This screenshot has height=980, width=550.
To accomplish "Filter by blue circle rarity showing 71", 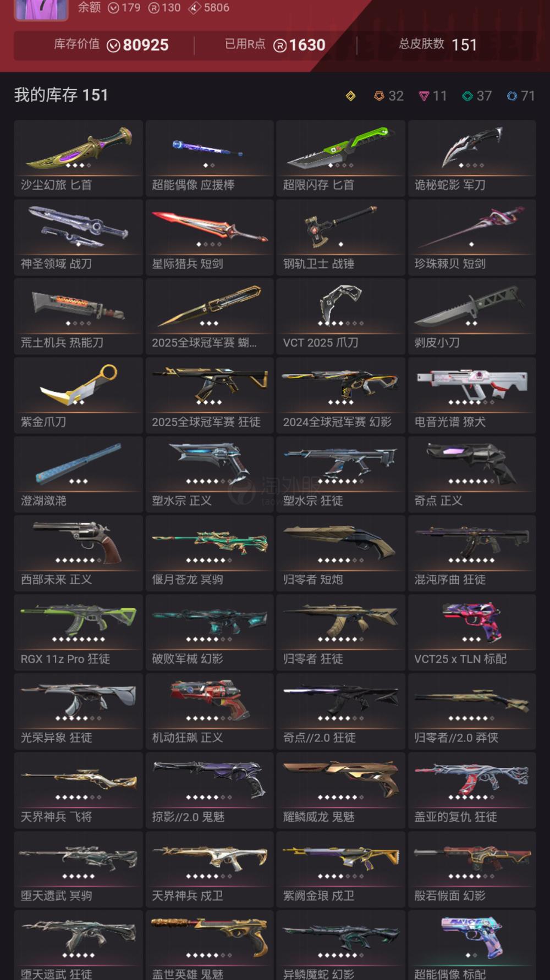I will (x=520, y=96).
